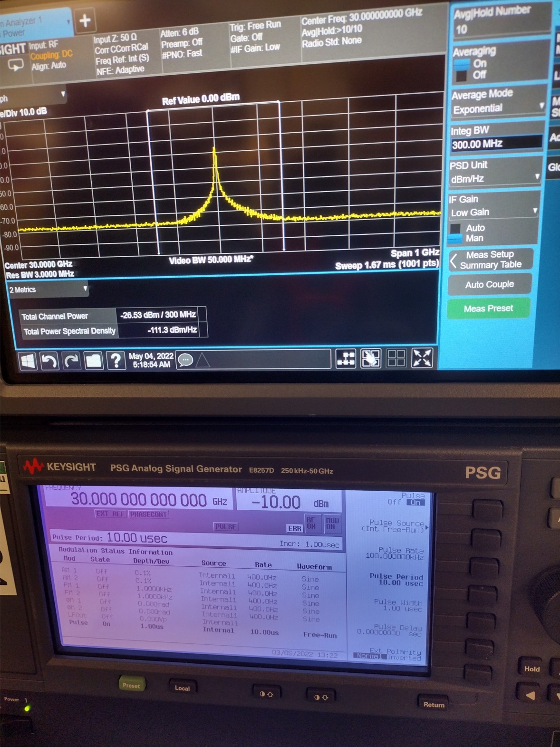Click the sweep control icon under the KEYSIGHT logo

pos(15,65)
